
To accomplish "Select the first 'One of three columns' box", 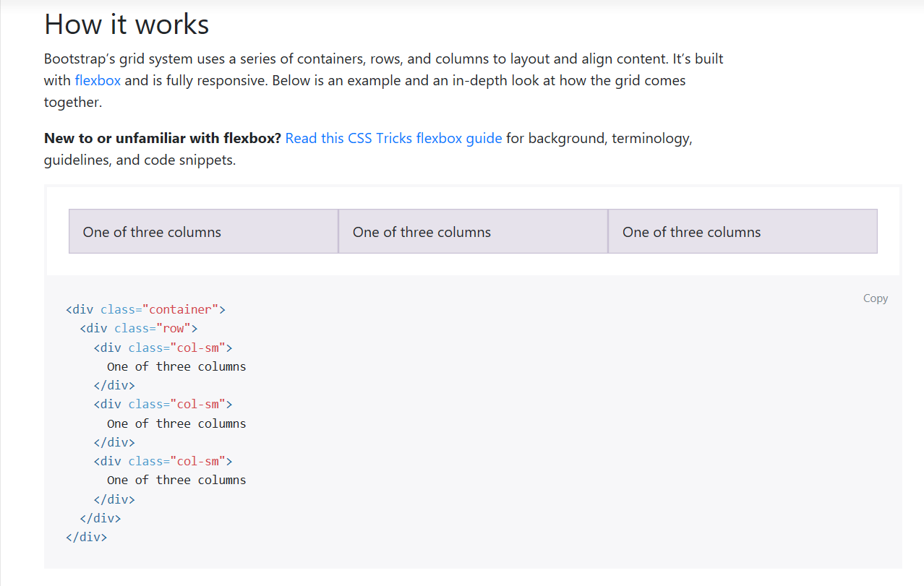I will click(x=202, y=231).
